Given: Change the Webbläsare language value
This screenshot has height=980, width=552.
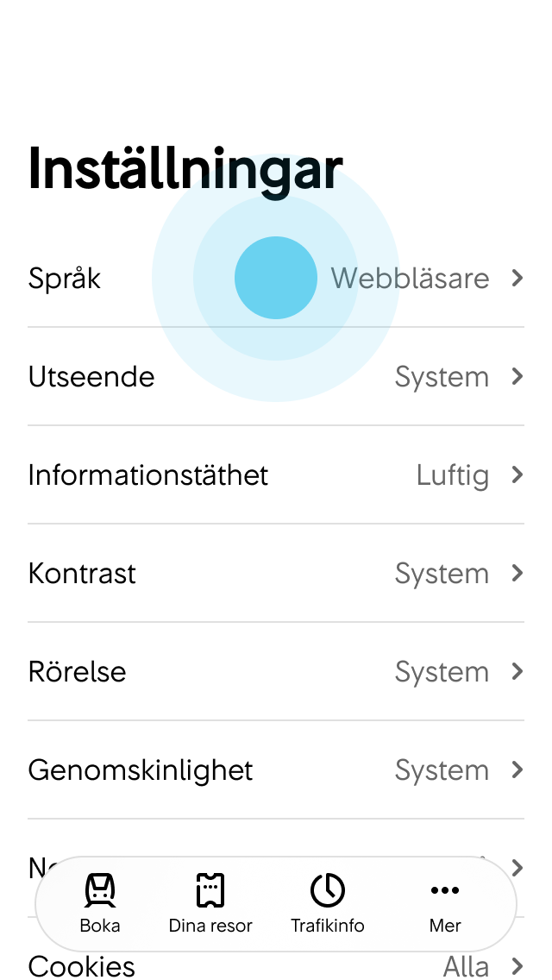Looking at the screenshot, I should (x=410, y=278).
